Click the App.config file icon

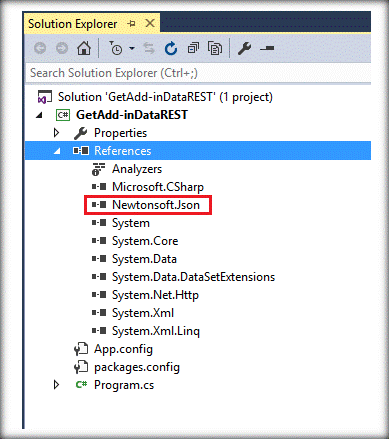[81, 349]
